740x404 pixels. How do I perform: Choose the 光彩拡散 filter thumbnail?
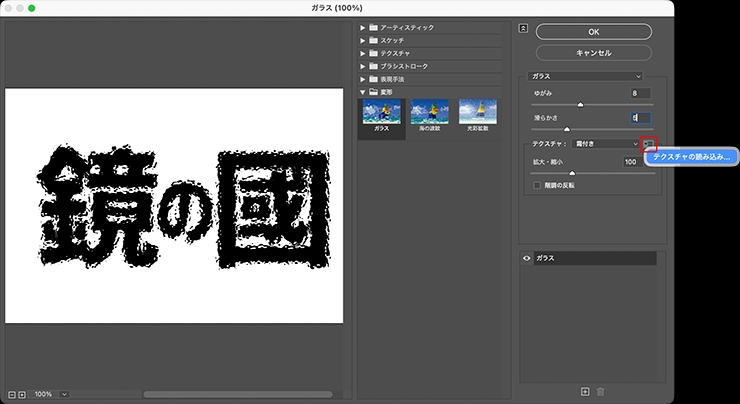point(477,116)
